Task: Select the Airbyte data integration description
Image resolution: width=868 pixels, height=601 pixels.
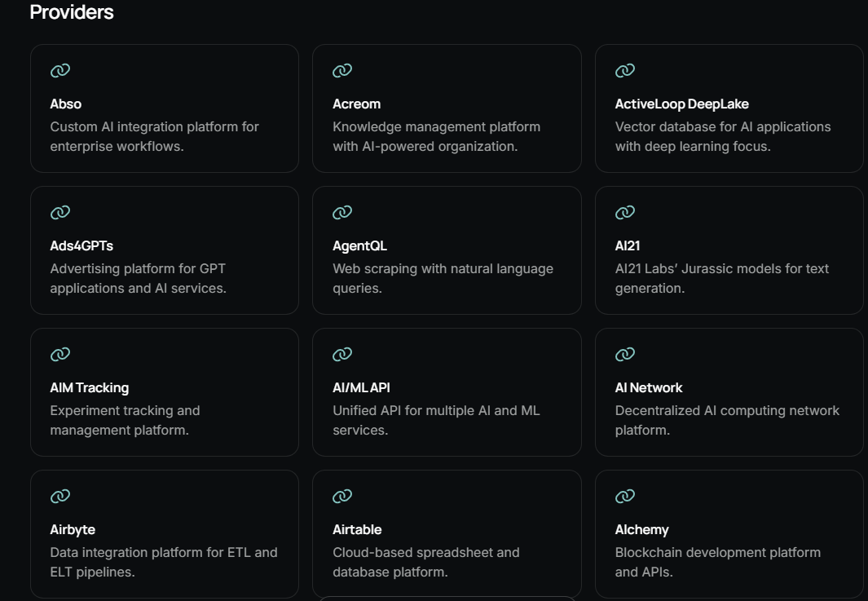Action: tap(164, 562)
